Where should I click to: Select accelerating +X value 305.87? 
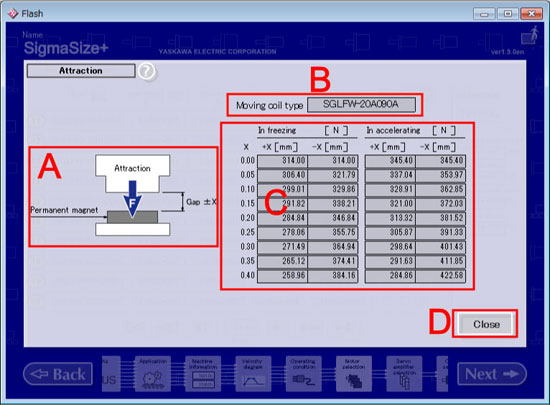390,233
